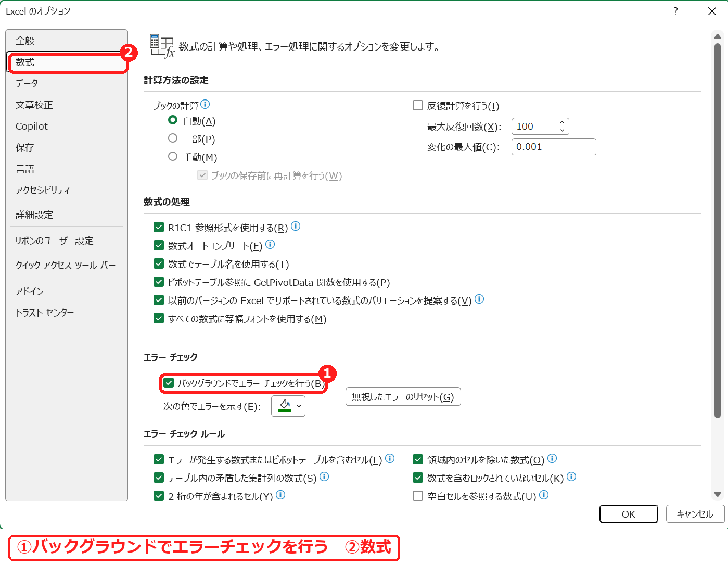Viewport: 728px width, 565px height.
Task: Toggle 2 桁の年が含まれるセル checkbox
Action: [x=159, y=496]
